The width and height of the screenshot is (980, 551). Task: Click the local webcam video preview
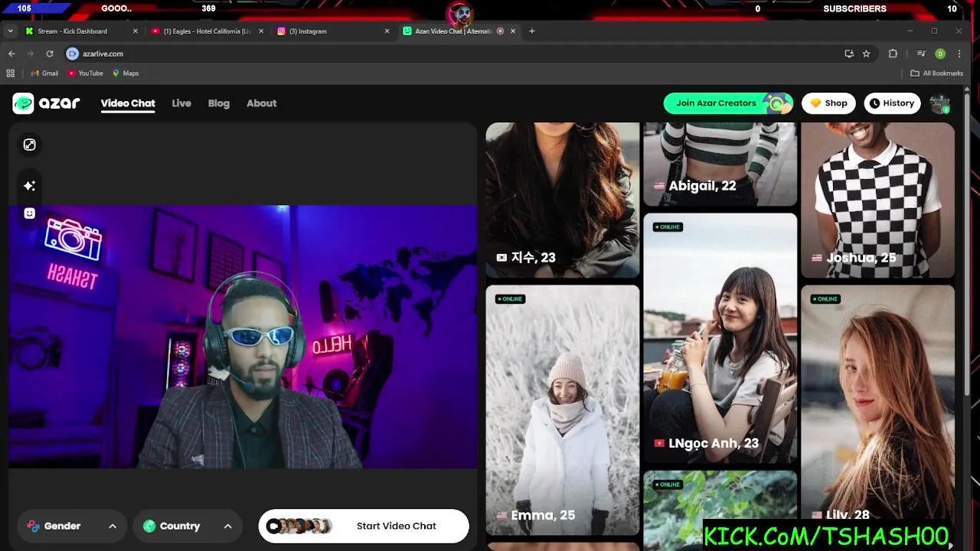click(x=243, y=337)
